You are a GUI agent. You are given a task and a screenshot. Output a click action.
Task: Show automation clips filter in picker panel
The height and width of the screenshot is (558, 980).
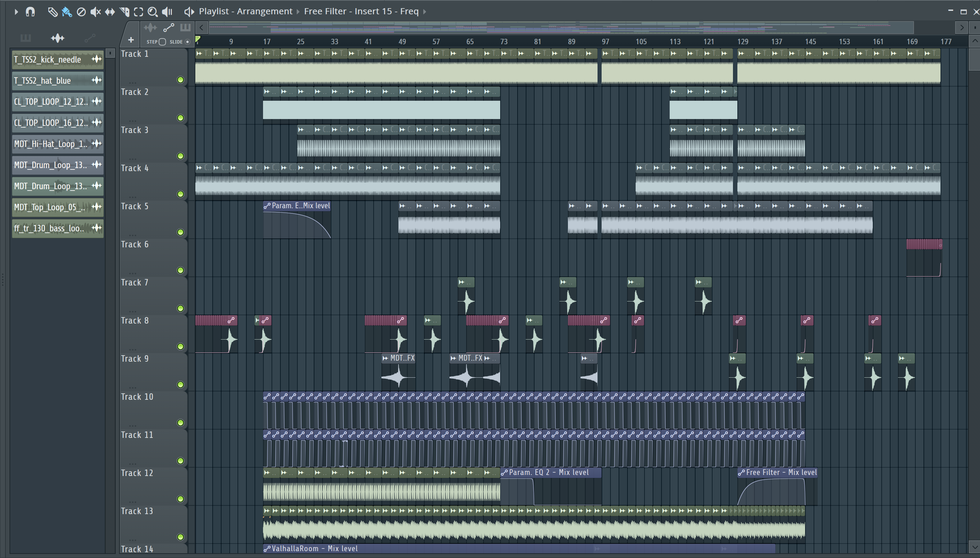click(90, 38)
